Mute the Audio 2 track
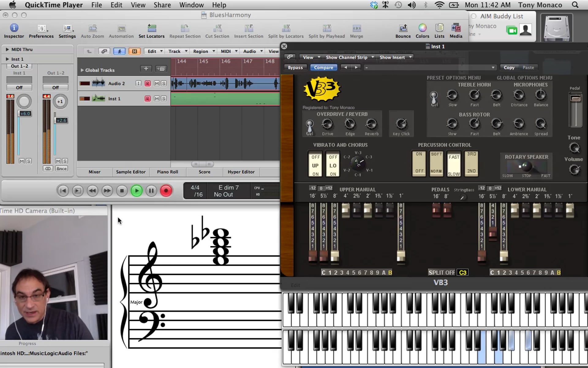The height and width of the screenshot is (368, 588). (157, 83)
